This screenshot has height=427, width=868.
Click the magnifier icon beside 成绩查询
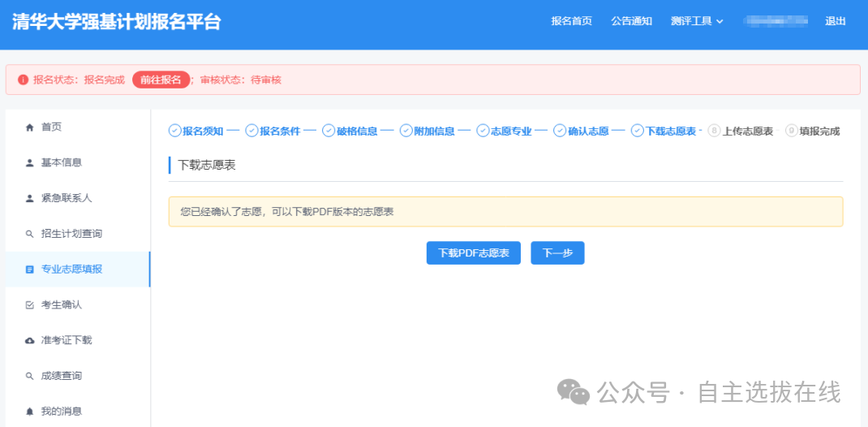pos(30,376)
